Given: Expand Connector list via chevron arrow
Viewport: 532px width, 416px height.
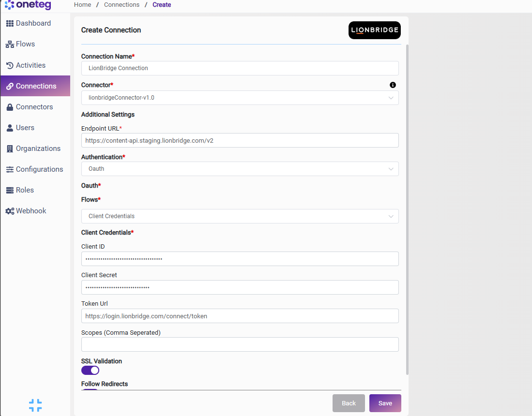Looking at the screenshot, I should [391, 98].
